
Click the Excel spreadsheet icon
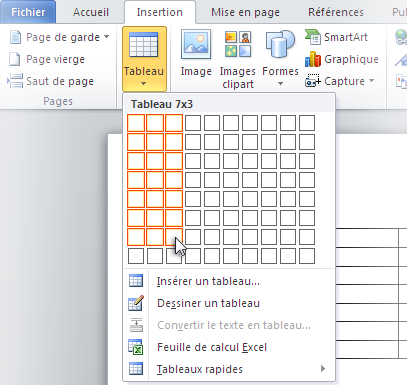(136, 347)
